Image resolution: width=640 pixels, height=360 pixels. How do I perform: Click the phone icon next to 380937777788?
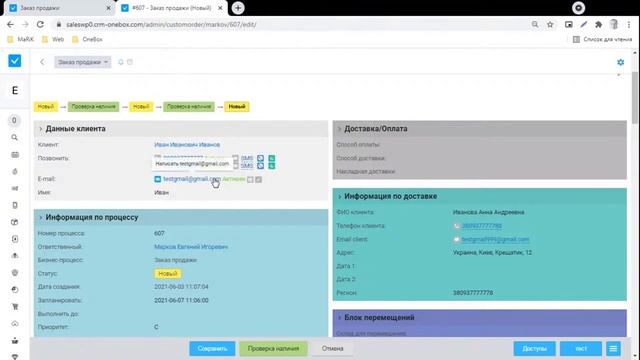456,226
